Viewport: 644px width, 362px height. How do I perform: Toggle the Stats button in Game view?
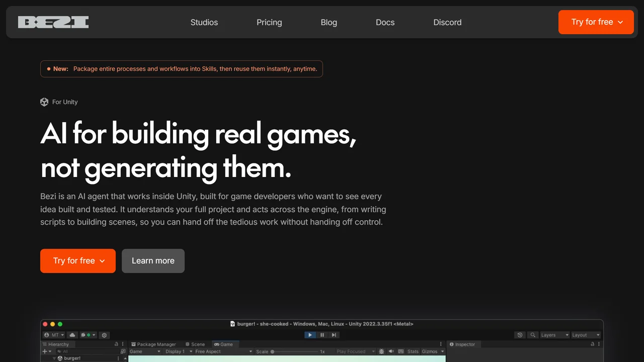(x=413, y=351)
